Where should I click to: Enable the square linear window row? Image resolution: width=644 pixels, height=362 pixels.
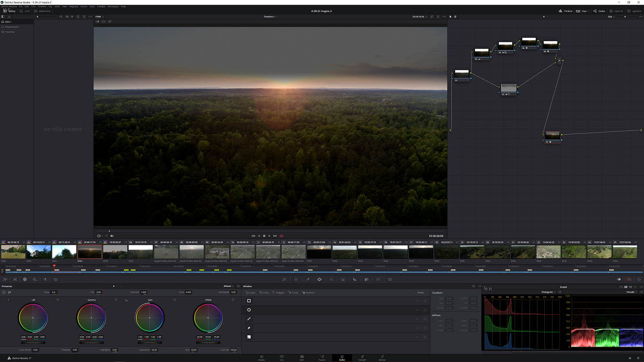pyautogui.click(x=249, y=301)
